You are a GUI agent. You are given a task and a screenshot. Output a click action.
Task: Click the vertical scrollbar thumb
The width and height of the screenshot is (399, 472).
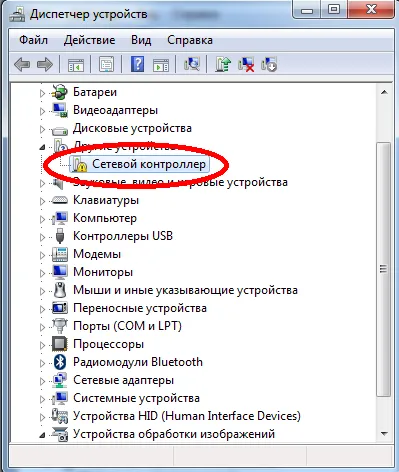pyautogui.click(x=384, y=269)
